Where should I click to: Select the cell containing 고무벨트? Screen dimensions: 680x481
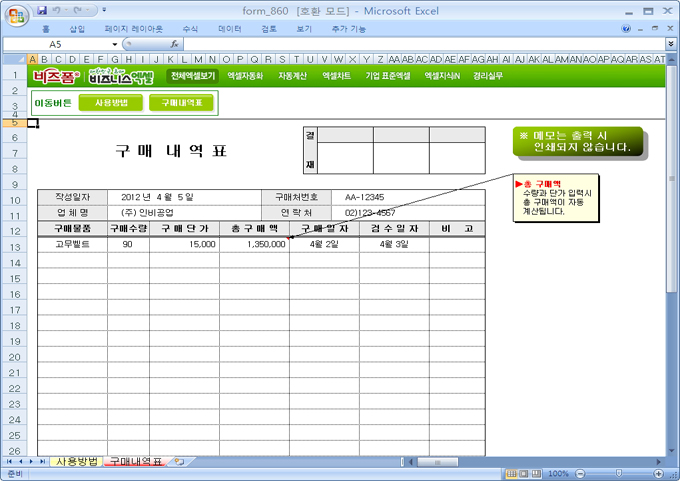[72, 244]
